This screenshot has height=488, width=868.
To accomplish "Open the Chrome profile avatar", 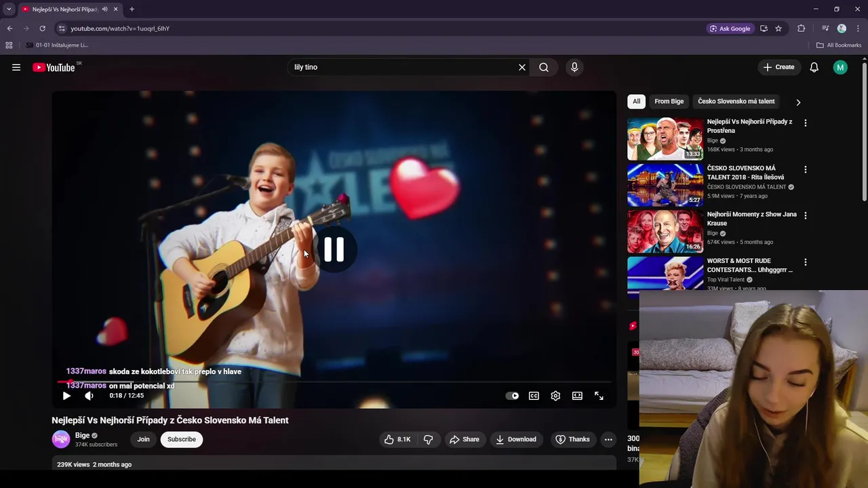I will (842, 28).
